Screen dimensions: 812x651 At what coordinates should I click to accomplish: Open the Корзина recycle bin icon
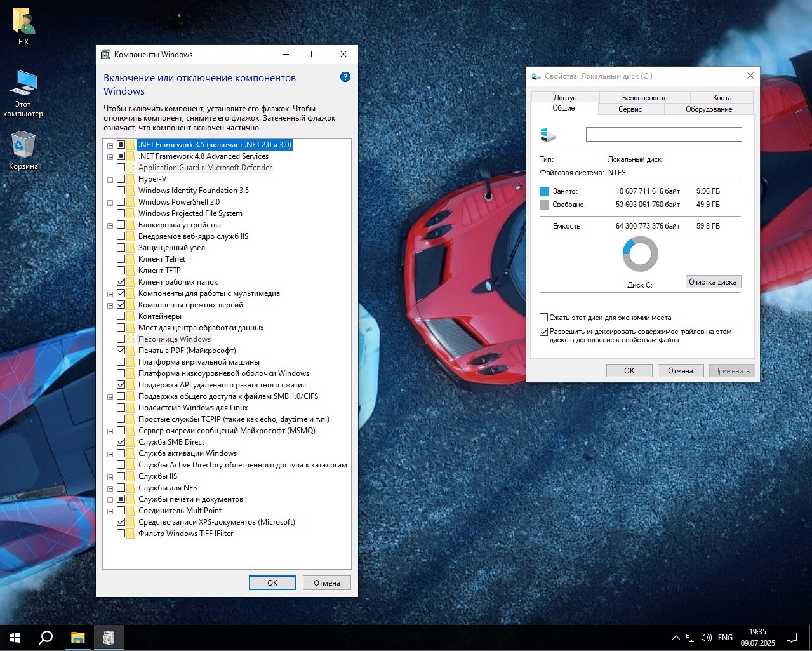[23, 145]
